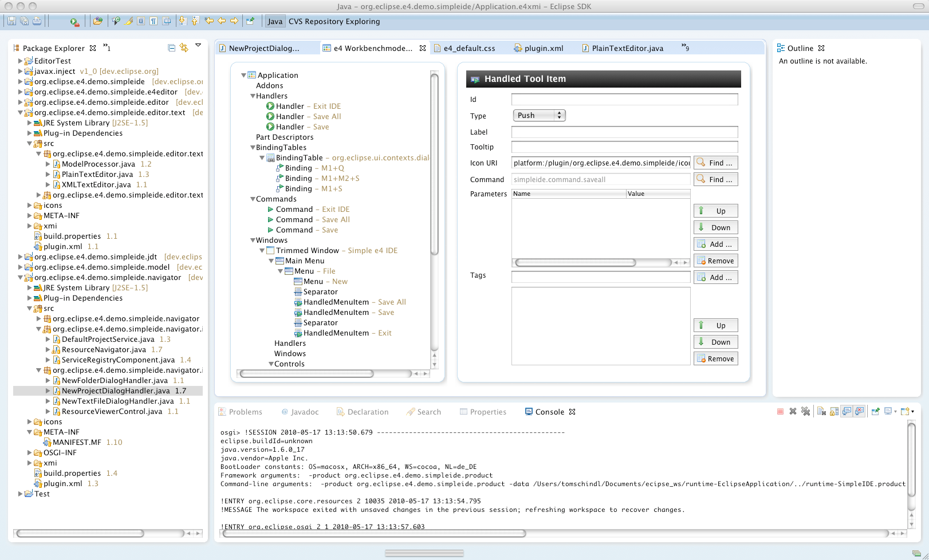
Task: Toggle Scroll Lock in Console toolbar
Action: 834,412
